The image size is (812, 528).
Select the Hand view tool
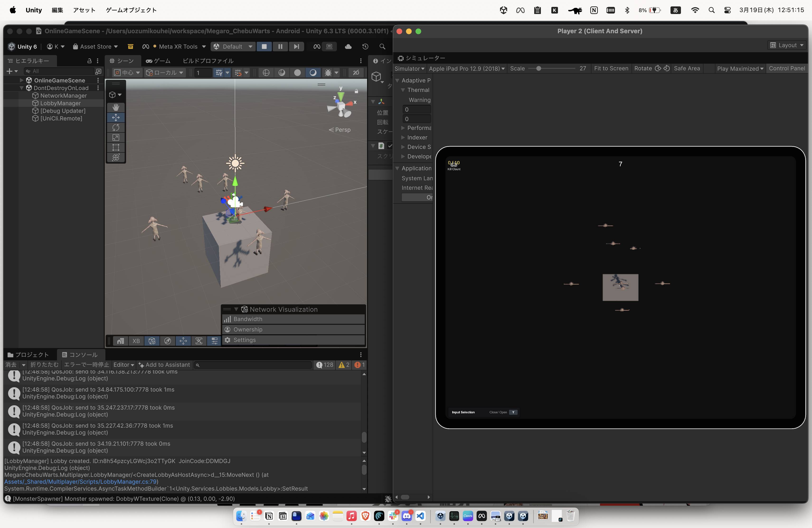[116, 108]
